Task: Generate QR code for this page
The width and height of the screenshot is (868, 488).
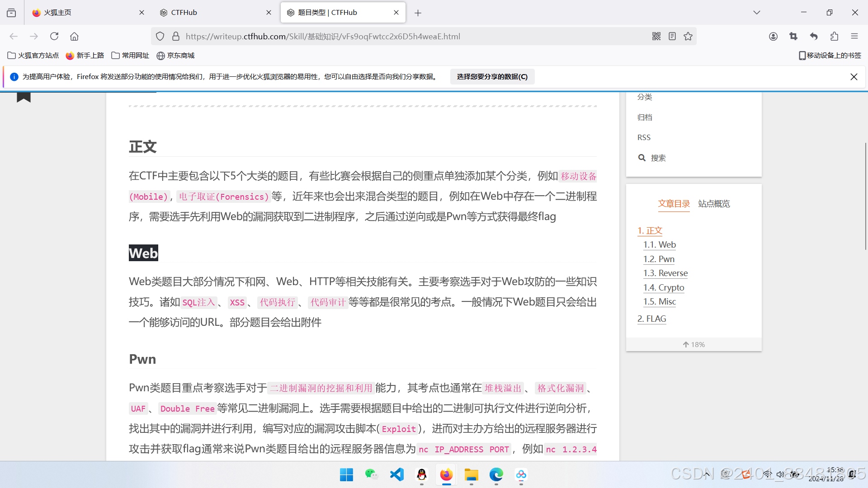Action: 656,36
